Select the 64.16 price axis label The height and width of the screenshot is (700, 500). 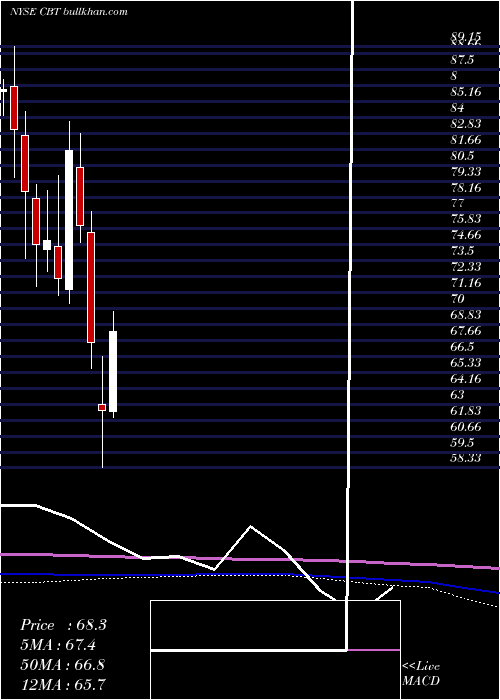click(x=466, y=379)
